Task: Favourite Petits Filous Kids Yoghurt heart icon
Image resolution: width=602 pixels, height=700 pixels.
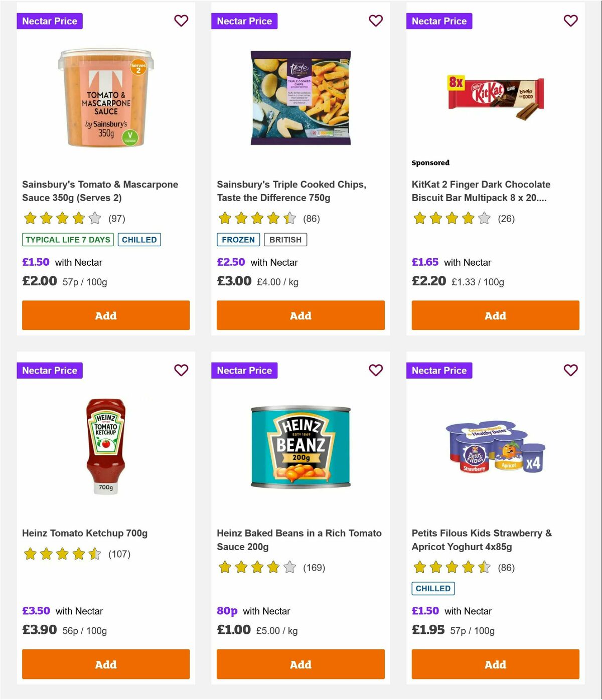Action: tap(570, 370)
